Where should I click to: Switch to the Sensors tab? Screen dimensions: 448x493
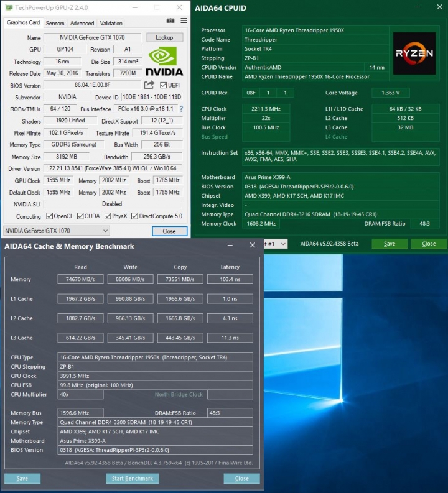click(55, 23)
